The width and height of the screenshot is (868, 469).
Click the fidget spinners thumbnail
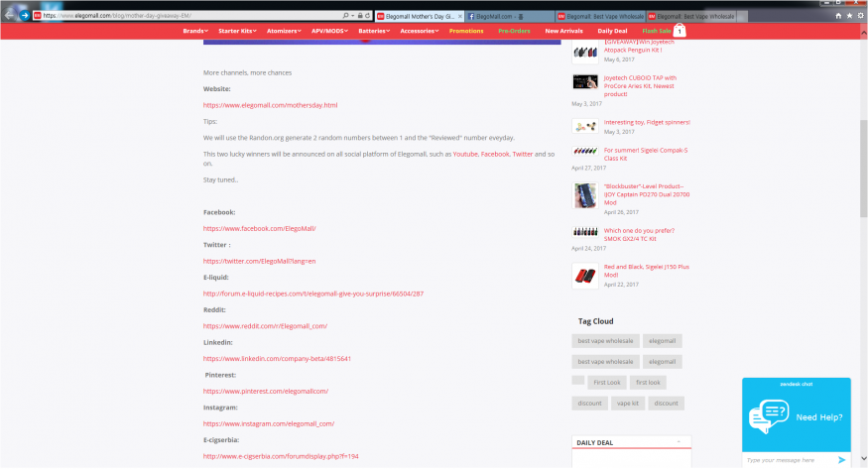tap(585, 127)
